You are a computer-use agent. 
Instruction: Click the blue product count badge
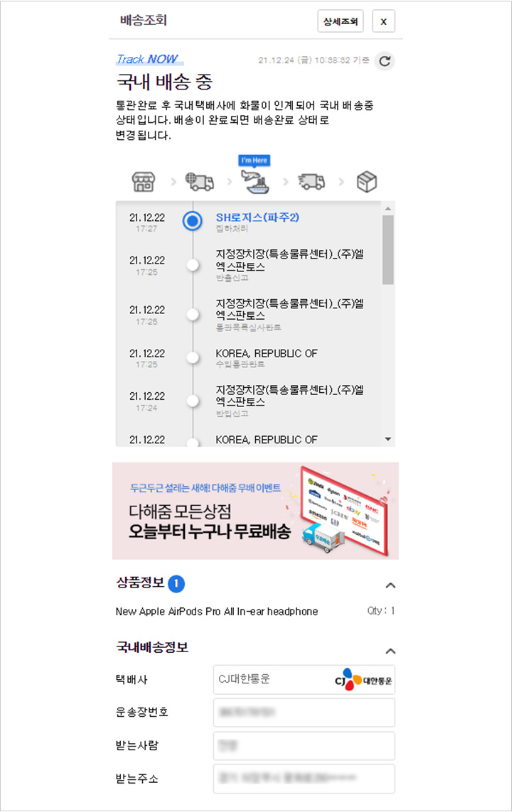click(x=176, y=584)
